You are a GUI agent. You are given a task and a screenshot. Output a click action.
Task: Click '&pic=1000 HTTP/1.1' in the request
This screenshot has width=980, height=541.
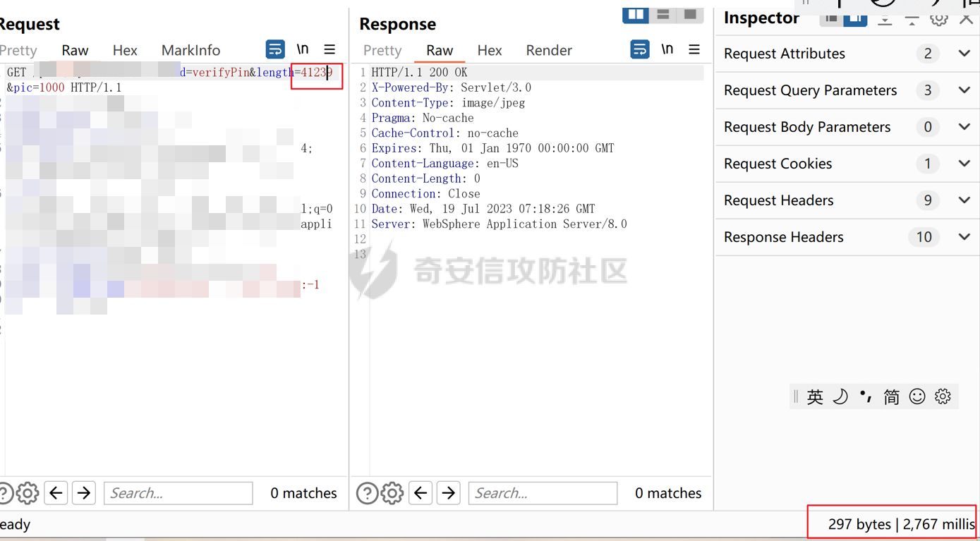(64, 87)
